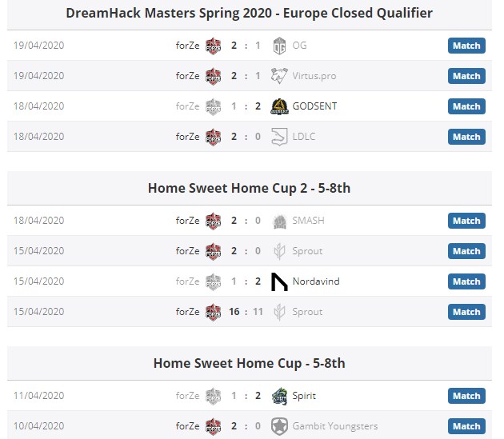View Match for forZe vs Nordavind
The image size is (504, 439).
466,281
